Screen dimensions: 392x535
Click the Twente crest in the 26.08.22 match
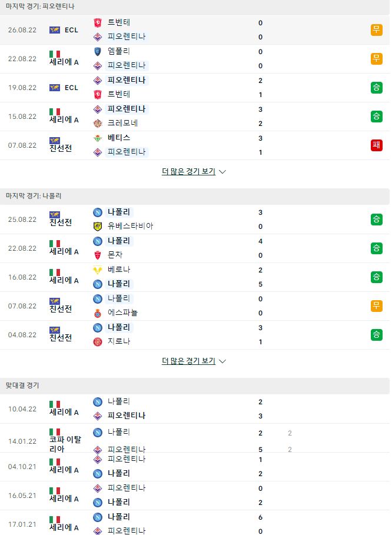98,22
